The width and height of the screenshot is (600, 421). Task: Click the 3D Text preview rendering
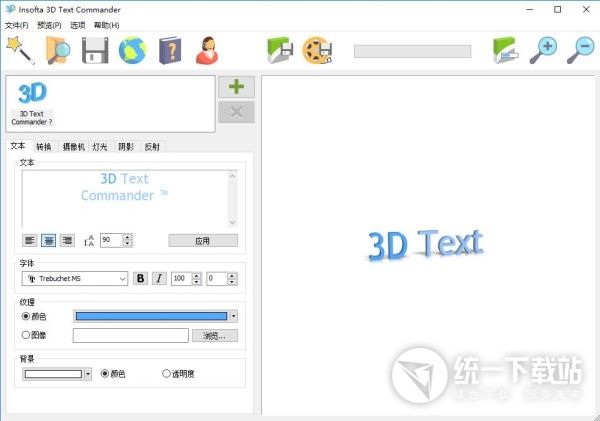(426, 246)
